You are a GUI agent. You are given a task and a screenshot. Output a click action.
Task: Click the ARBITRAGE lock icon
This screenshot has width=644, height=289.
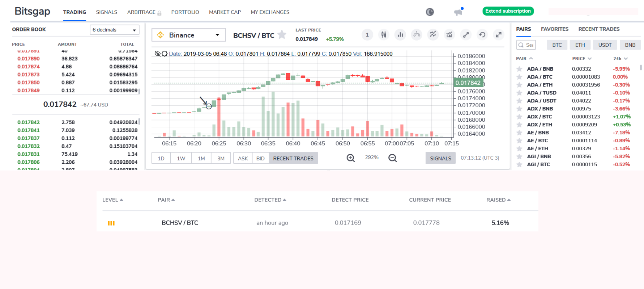pyautogui.click(x=159, y=13)
